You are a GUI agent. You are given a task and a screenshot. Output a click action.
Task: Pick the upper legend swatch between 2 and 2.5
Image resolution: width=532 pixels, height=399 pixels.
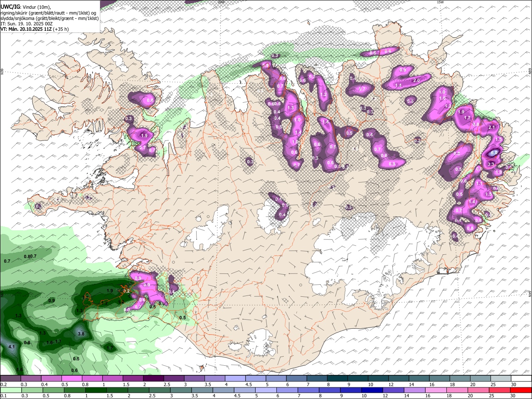pyautogui.click(x=153, y=379)
